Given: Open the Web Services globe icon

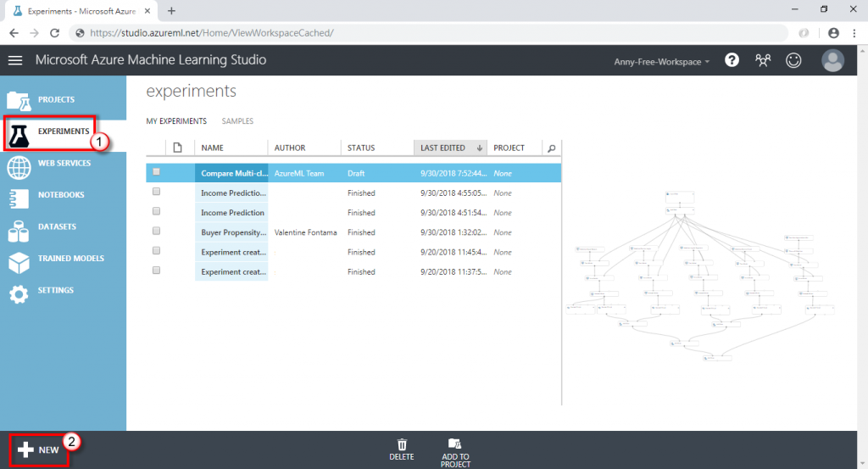Looking at the screenshot, I should 19,168.
